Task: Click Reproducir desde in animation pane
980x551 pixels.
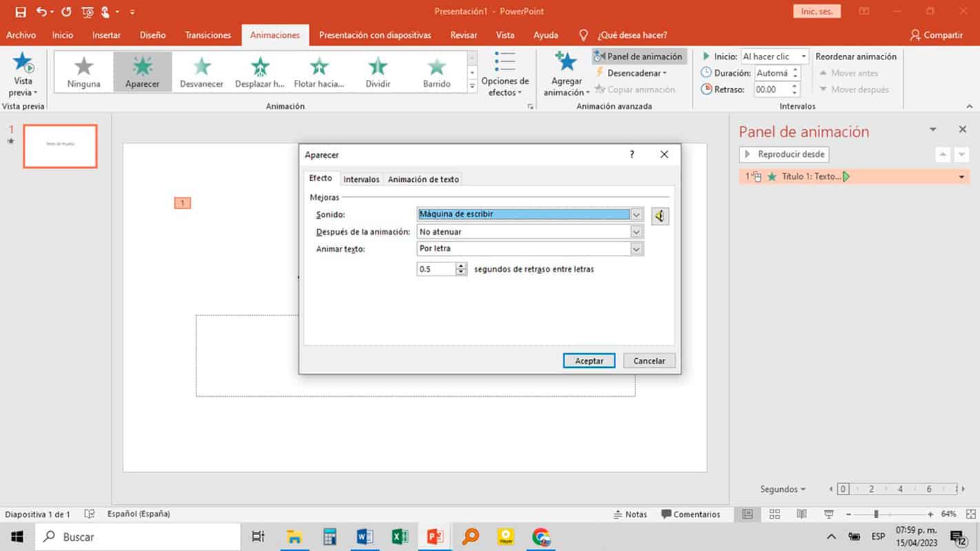Action: (x=784, y=154)
